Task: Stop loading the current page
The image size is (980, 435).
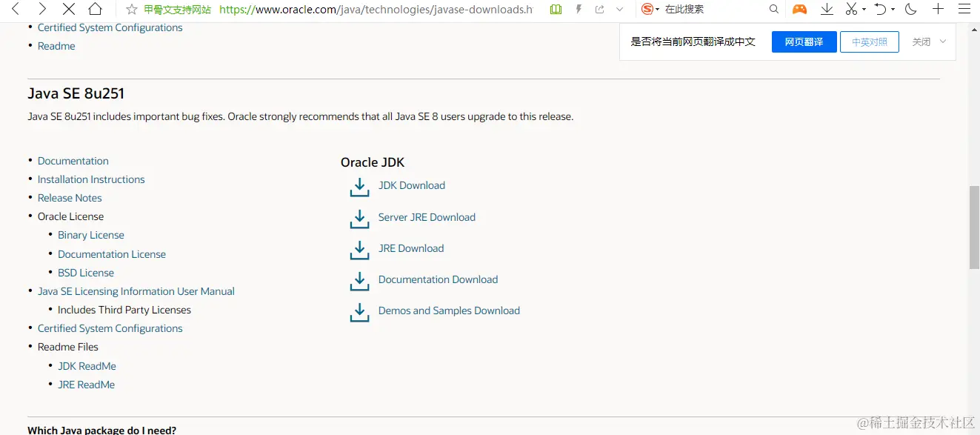Action: tap(69, 9)
